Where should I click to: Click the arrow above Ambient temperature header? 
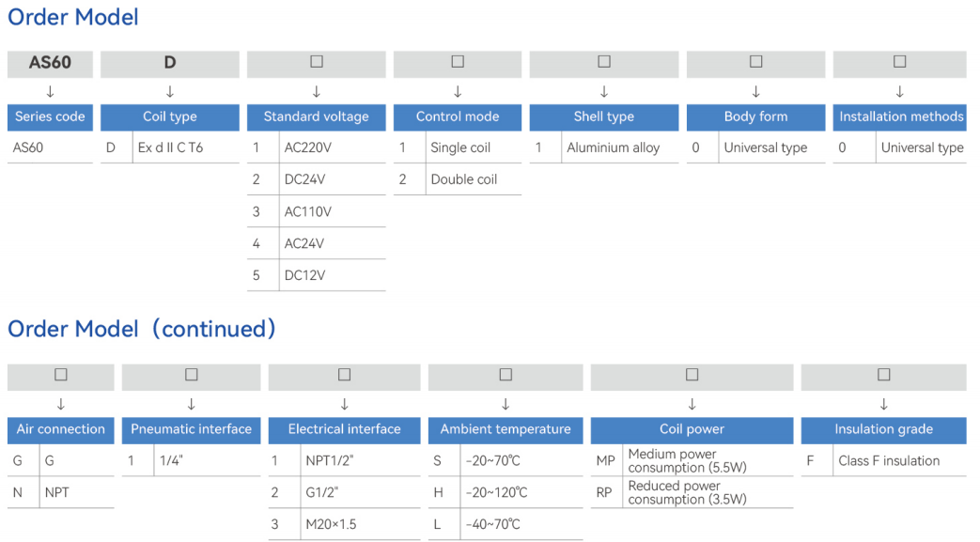pos(506,405)
